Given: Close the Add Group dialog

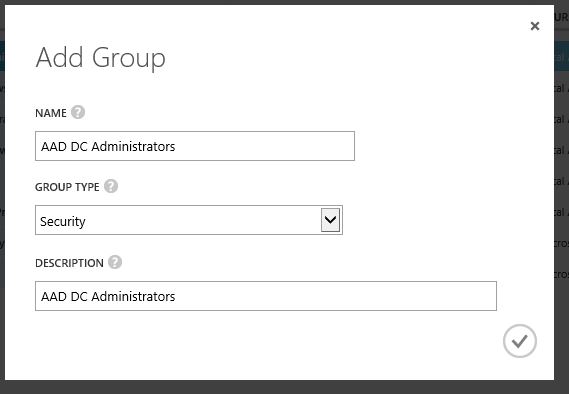Looking at the screenshot, I should click(535, 26).
